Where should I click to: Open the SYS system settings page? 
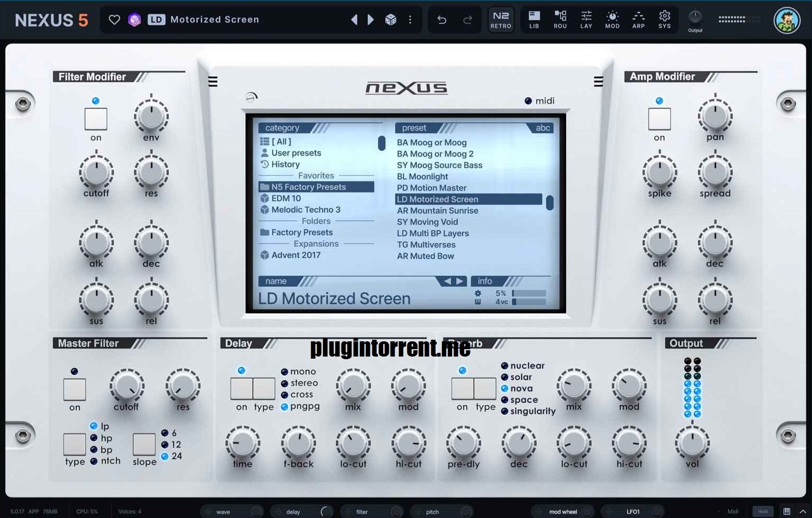click(x=665, y=20)
